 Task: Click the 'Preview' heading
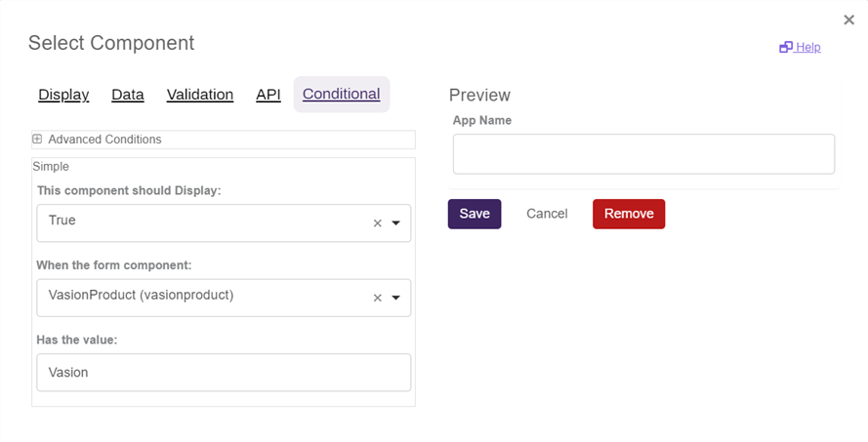click(479, 96)
